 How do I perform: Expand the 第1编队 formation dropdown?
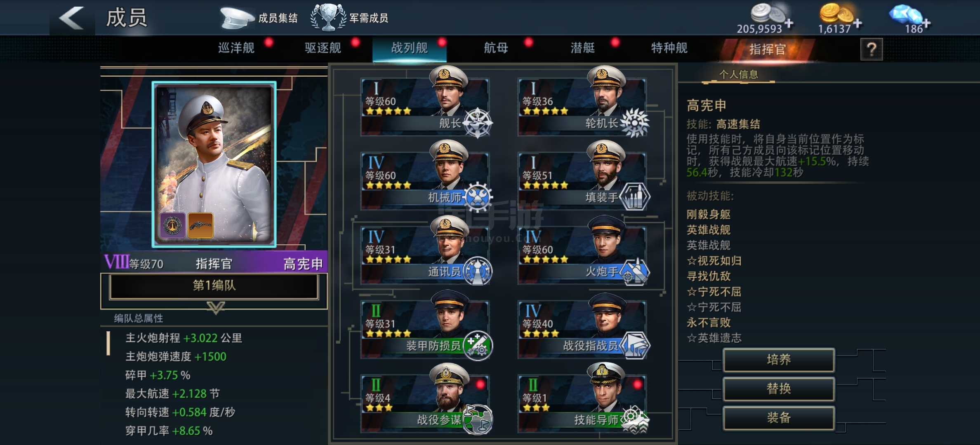coord(214,286)
